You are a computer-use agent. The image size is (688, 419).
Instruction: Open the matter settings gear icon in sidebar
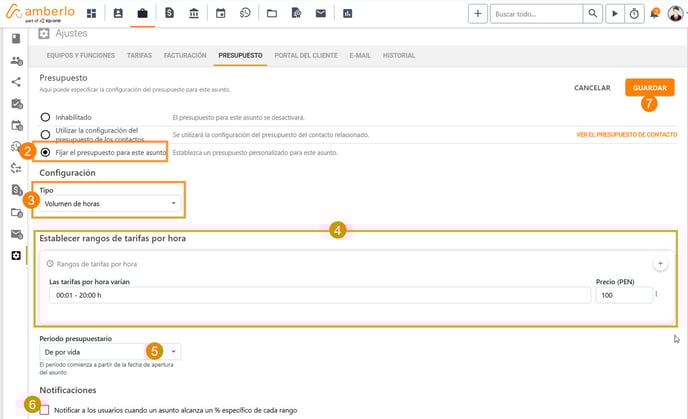[16, 255]
